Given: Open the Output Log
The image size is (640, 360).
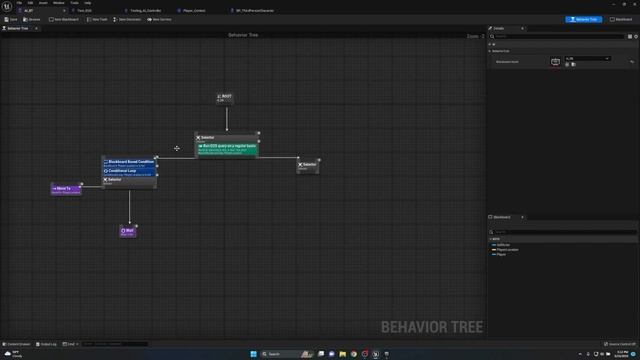Looking at the screenshot, I should [x=46, y=344].
